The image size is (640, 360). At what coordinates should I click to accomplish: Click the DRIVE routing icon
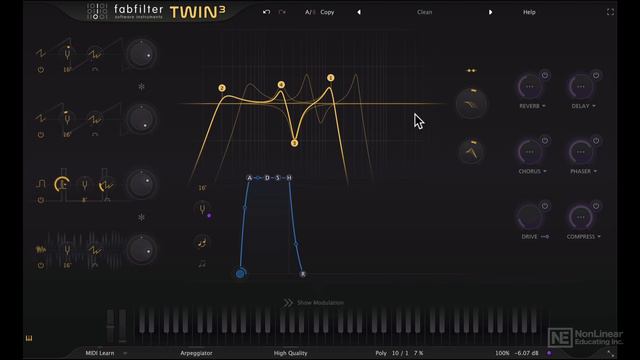click(x=545, y=237)
